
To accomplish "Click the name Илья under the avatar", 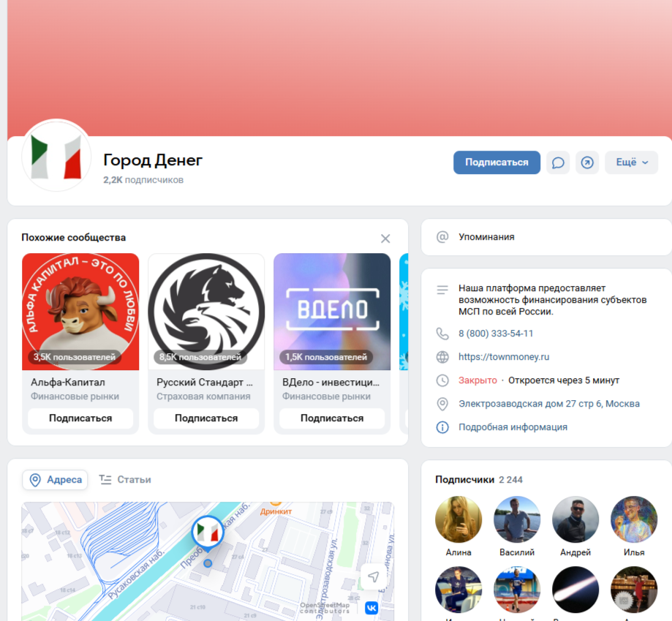I will [634, 552].
